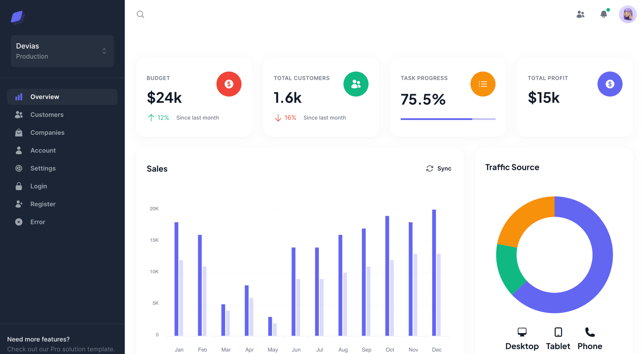The height and width of the screenshot is (354, 644).
Task: Click the notification bell icon
Action: click(604, 14)
